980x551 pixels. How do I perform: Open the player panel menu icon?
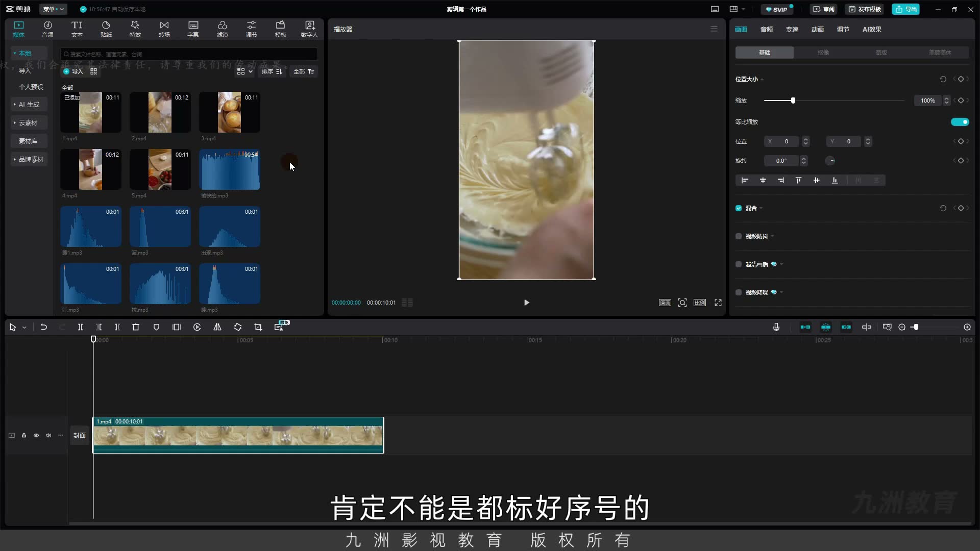(714, 29)
